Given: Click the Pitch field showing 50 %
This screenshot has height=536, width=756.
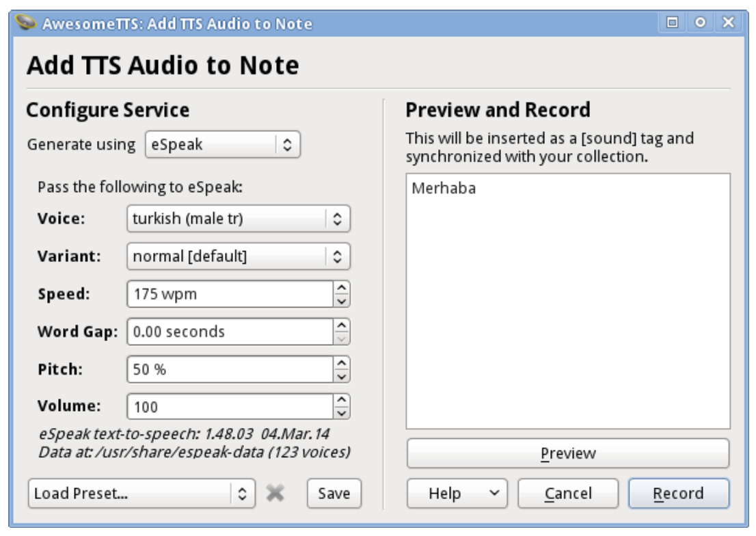Looking at the screenshot, I should coord(230,369).
